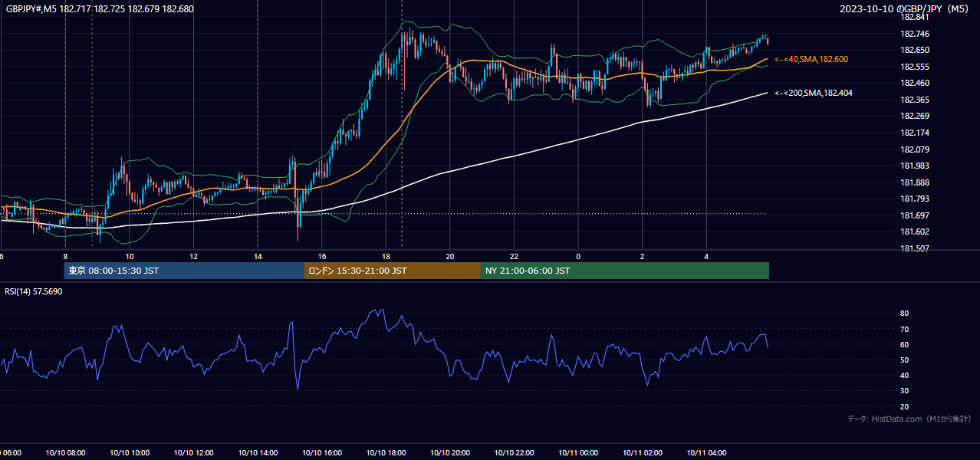Click hour label 8 under price chart

65,256
